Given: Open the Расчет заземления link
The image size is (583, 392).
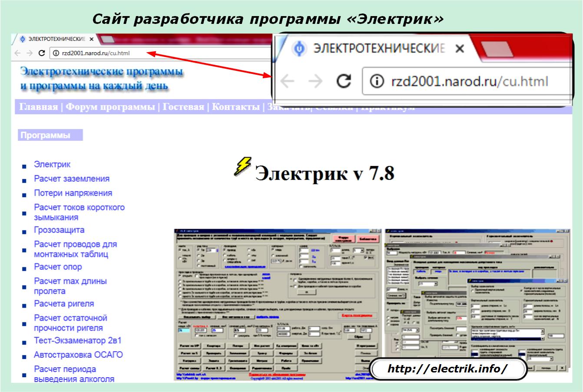Looking at the screenshot, I should click(72, 179).
